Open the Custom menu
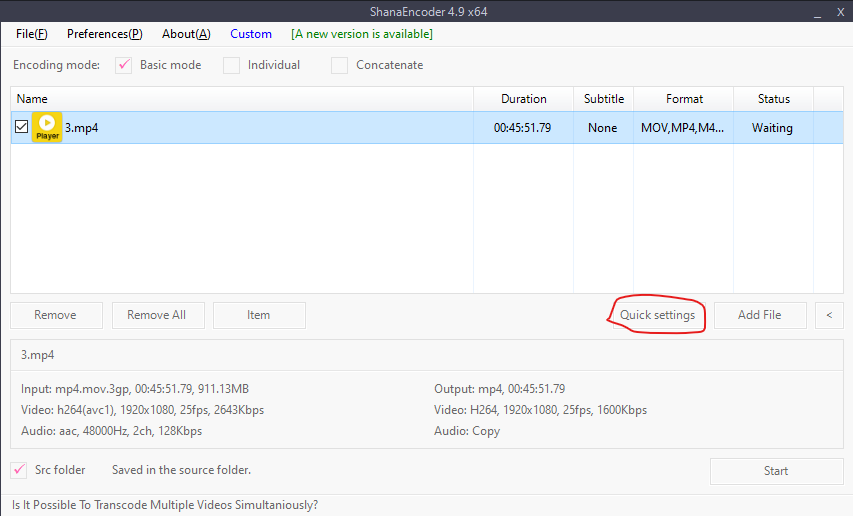853x516 pixels. (x=251, y=34)
